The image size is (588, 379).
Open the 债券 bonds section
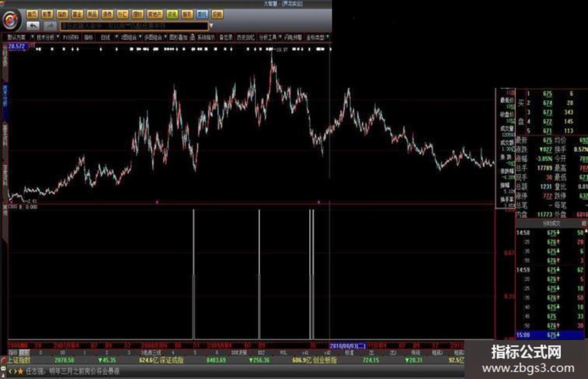point(107,14)
